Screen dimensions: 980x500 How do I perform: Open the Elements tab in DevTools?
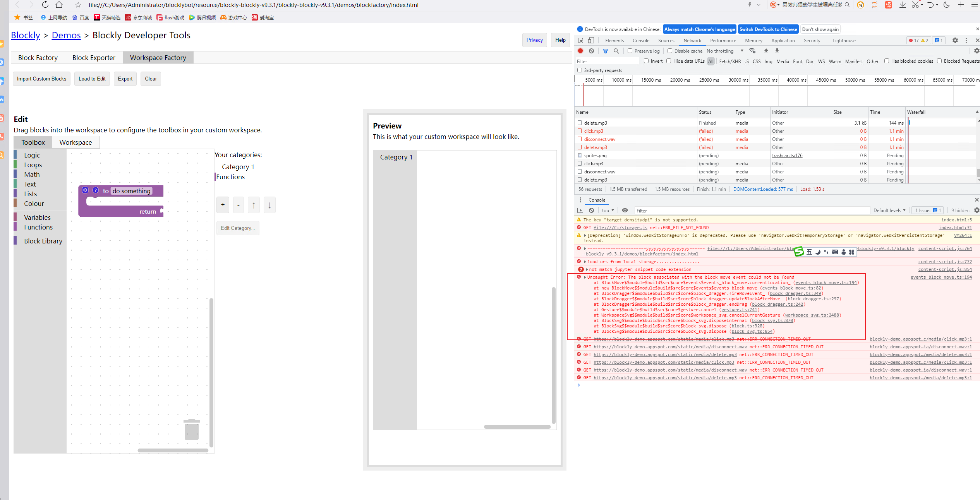614,40
